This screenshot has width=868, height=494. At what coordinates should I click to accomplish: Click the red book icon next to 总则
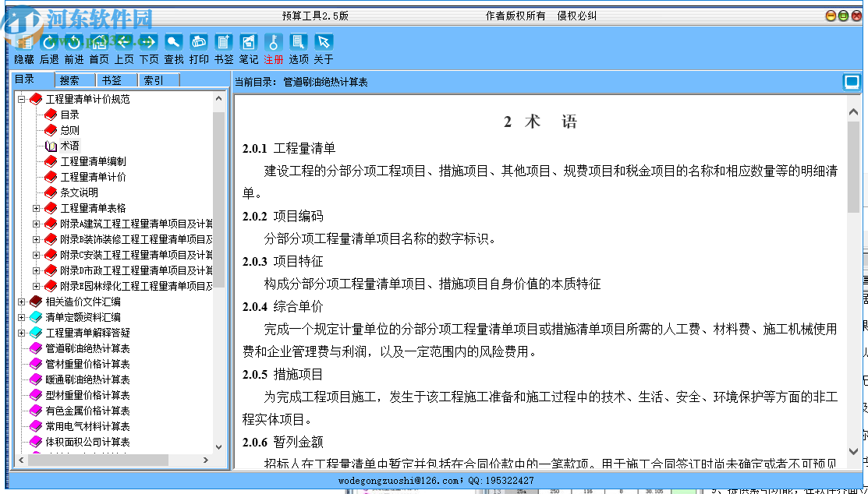click(51, 130)
